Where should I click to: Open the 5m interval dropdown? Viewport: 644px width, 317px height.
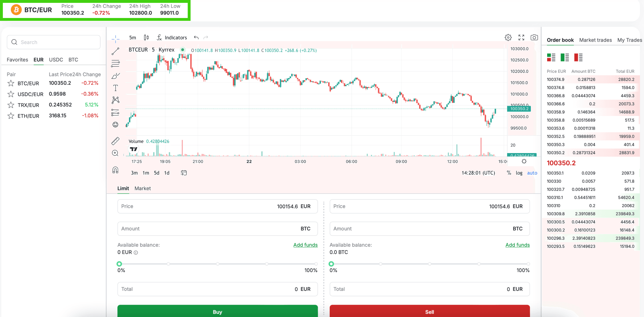pos(133,37)
